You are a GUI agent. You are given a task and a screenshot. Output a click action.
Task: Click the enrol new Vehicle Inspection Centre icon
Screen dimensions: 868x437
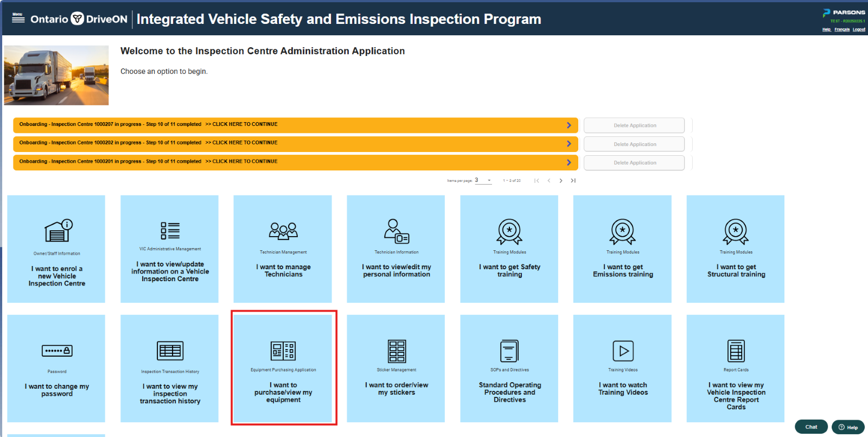pyautogui.click(x=59, y=231)
